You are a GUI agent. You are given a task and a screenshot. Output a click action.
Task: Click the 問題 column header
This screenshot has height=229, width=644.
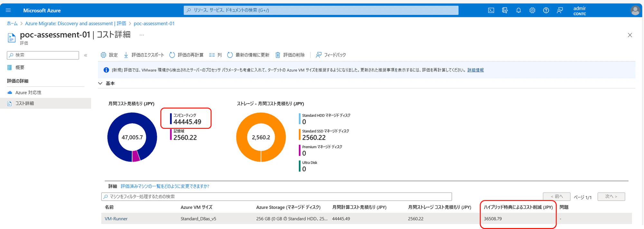pos(564,207)
